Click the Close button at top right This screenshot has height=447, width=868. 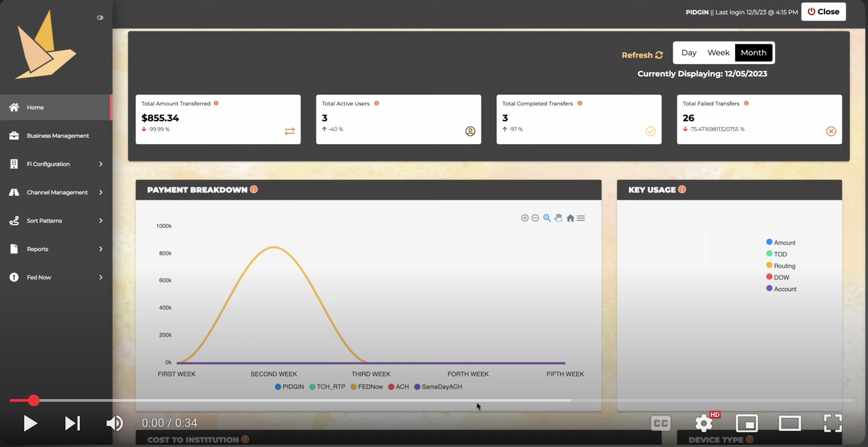[824, 12]
